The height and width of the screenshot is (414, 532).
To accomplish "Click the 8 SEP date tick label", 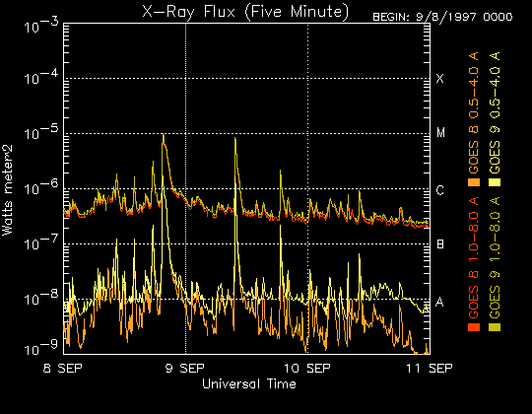I will (x=63, y=369).
